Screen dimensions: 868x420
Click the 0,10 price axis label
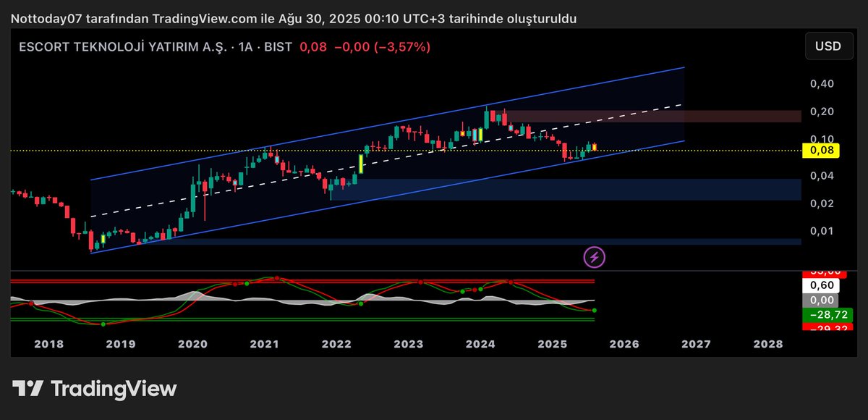(823, 139)
